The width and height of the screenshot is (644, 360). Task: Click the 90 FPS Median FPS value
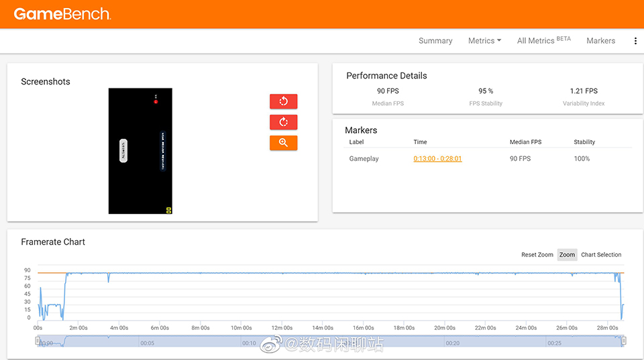click(388, 91)
